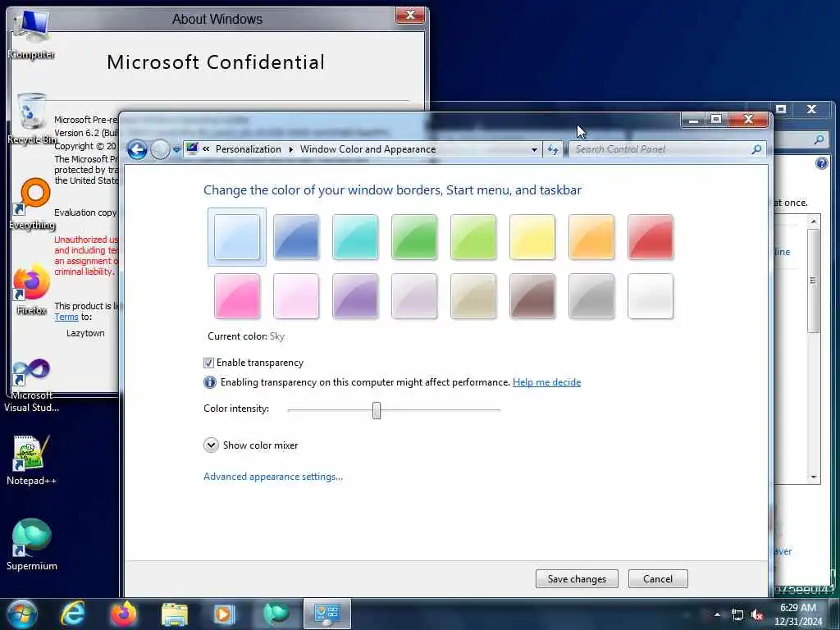840x630 pixels.
Task: Click the search icon in the background window
Action: (x=819, y=139)
